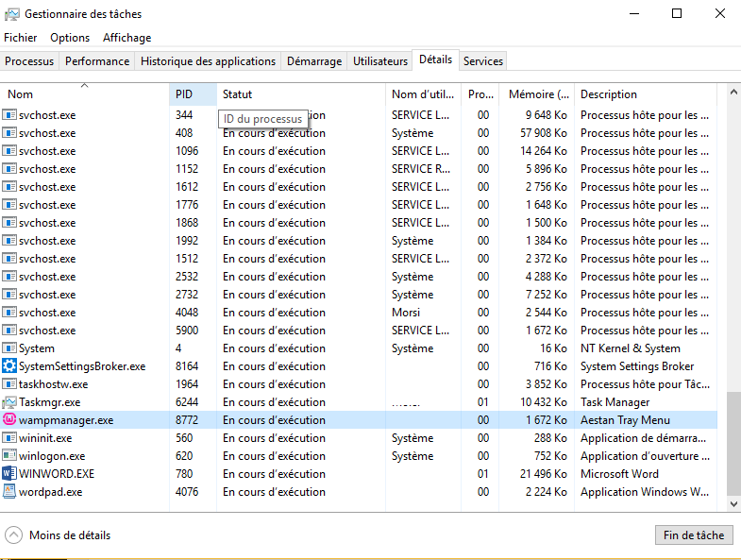This screenshot has width=741, height=560.
Task: Switch to the Performance tab
Action: click(x=97, y=61)
